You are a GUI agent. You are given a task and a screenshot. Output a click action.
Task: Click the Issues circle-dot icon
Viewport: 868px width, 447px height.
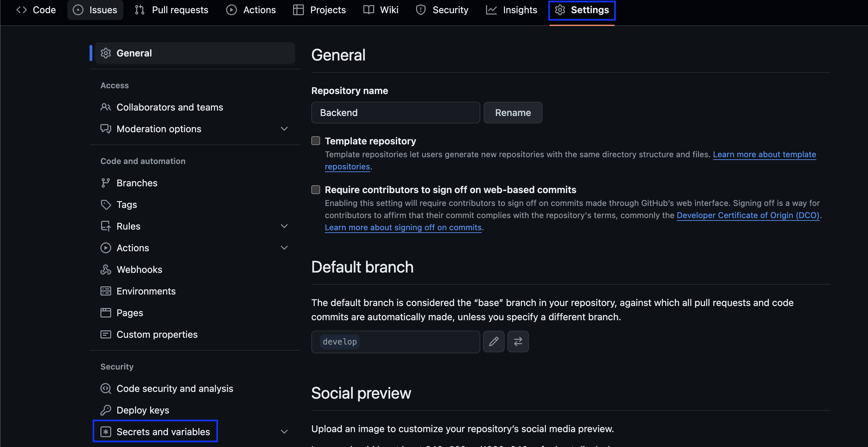tap(78, 10)
